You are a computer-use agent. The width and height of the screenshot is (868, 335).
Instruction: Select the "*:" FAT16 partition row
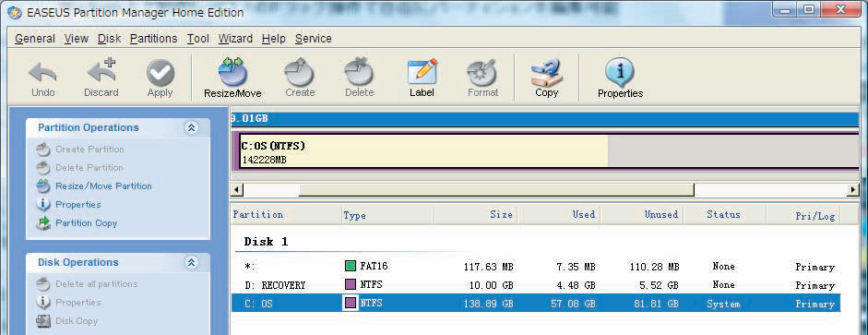point(535,267)
